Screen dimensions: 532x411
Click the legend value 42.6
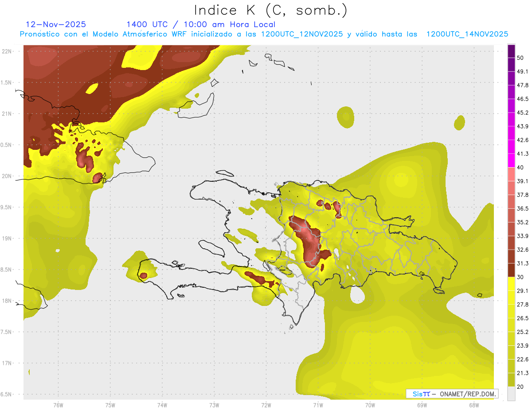pos(523,140)
